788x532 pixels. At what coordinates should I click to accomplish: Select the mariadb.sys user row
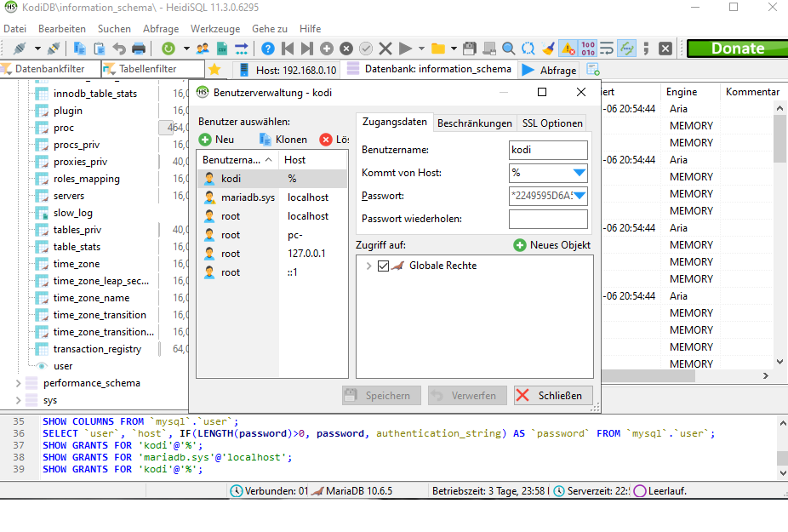(271, 197)
